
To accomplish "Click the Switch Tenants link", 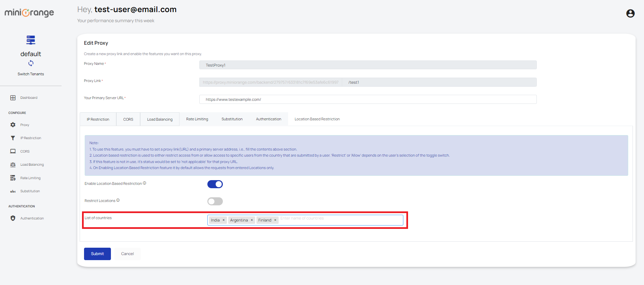I will click(31, 74).
